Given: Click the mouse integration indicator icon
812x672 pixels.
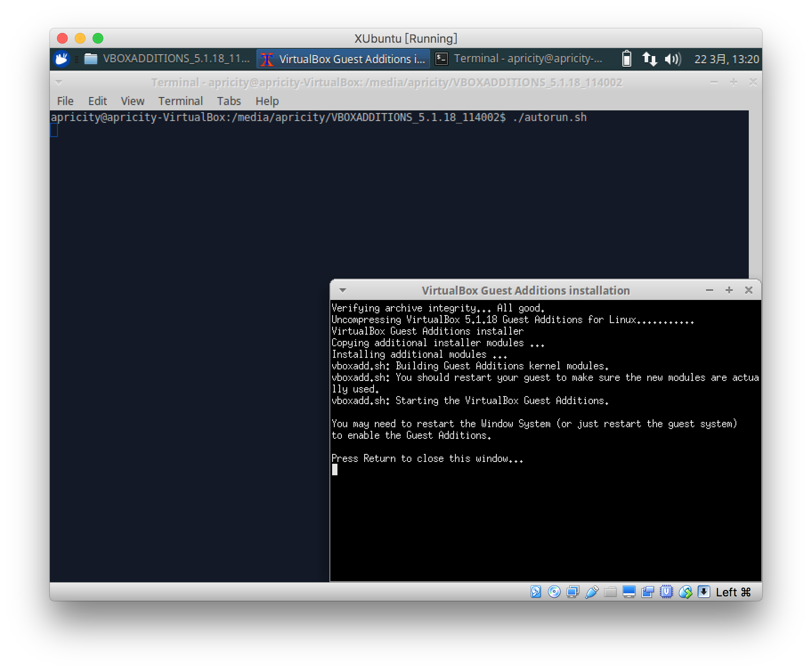Looking at the screenshot, I should 685,592.
